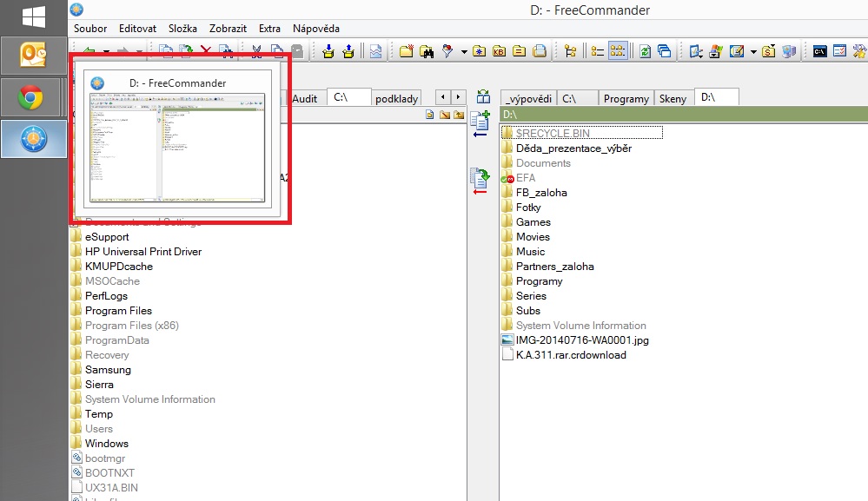Show the folder tree panel icon
Image resolution: width=868 pixels, height=501 pixels.
coord(571,51)
